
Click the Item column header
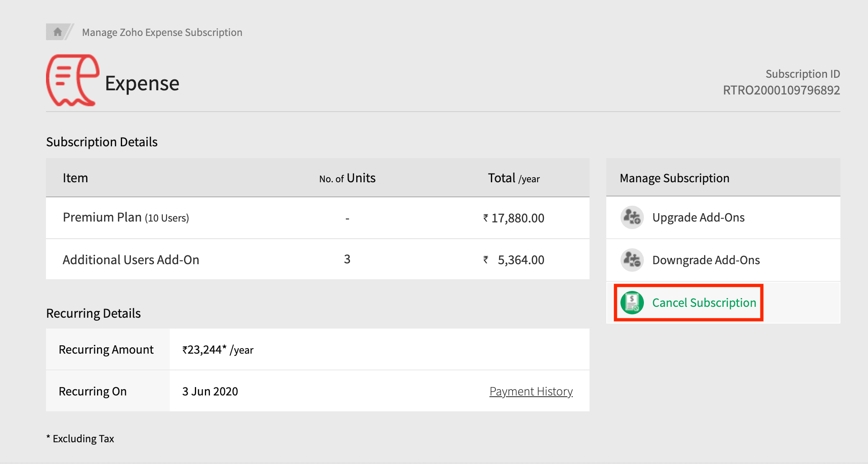(x=75, y=178)
